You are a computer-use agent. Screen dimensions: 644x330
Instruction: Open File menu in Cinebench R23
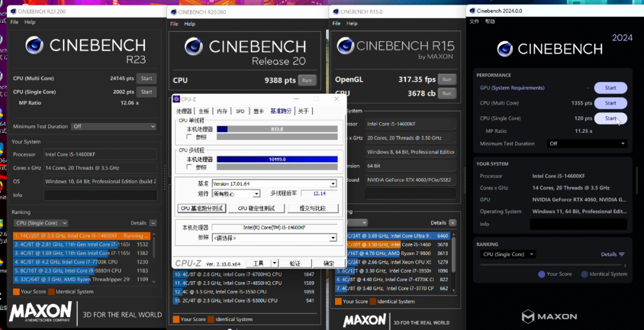click(x=14, y=22)
